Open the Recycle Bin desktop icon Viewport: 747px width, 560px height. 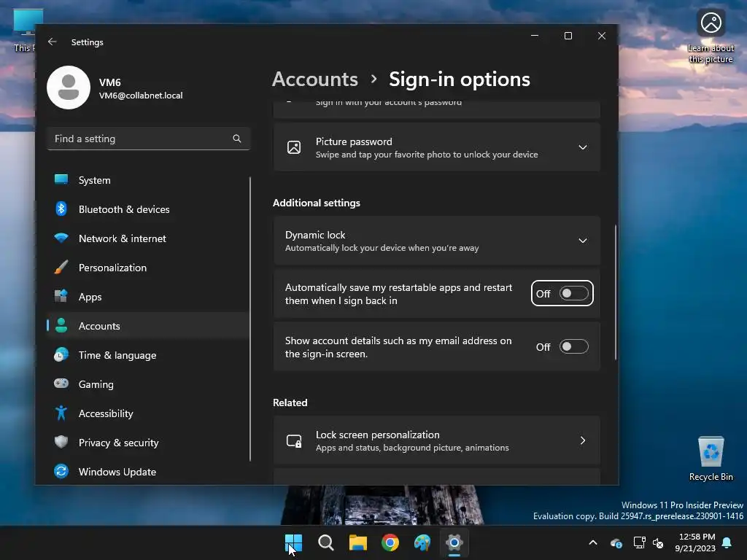tap(711, 459)
